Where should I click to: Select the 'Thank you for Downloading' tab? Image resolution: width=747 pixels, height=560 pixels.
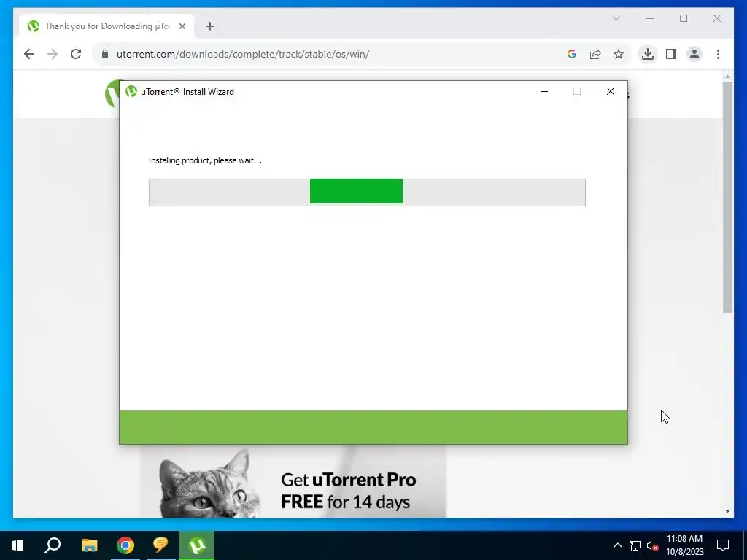pyautogui.click(x=107, y=26)
